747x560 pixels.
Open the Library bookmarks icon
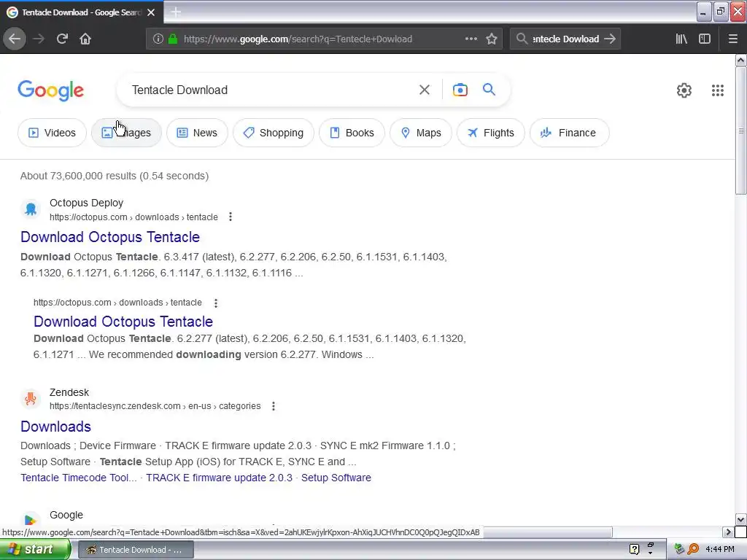click(x=681, y=39)
